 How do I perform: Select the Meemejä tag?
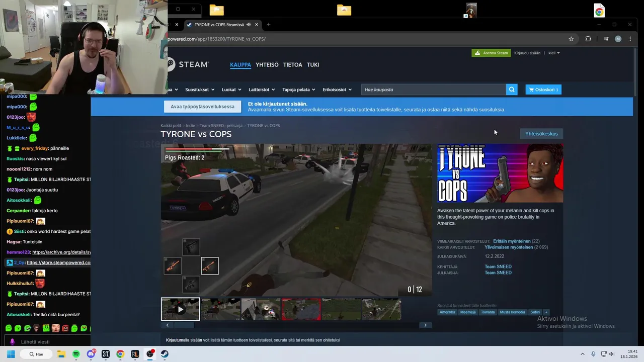click(468, 312)
